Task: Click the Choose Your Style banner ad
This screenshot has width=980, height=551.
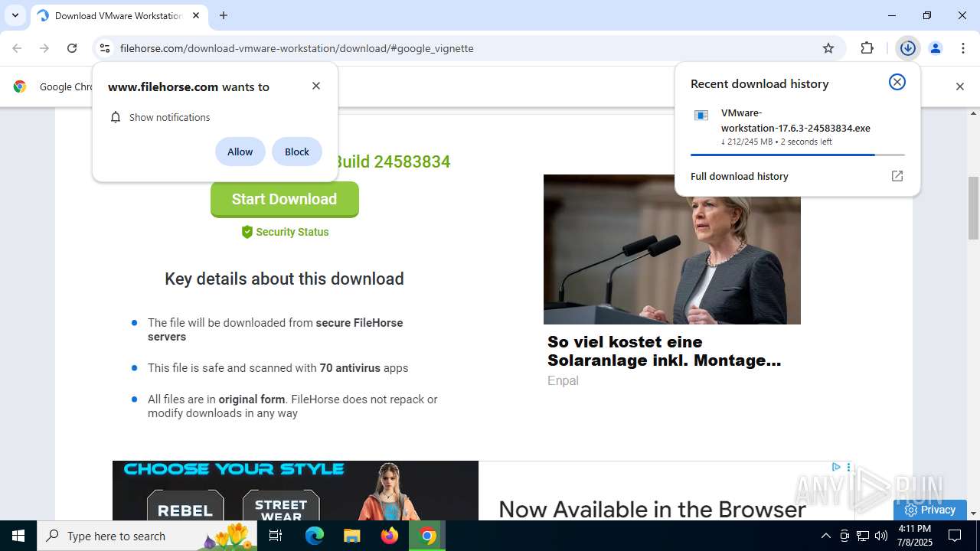Action: coord(296,491)
